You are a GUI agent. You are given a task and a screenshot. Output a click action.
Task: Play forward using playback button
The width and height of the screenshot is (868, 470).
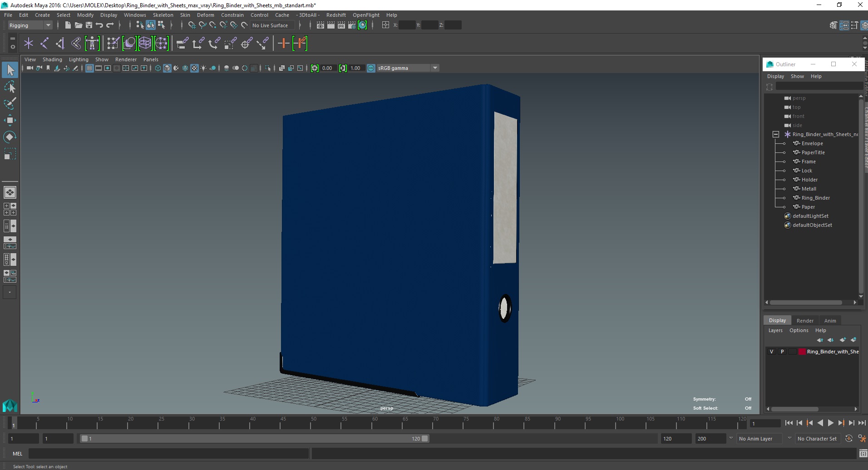(830, 423)
